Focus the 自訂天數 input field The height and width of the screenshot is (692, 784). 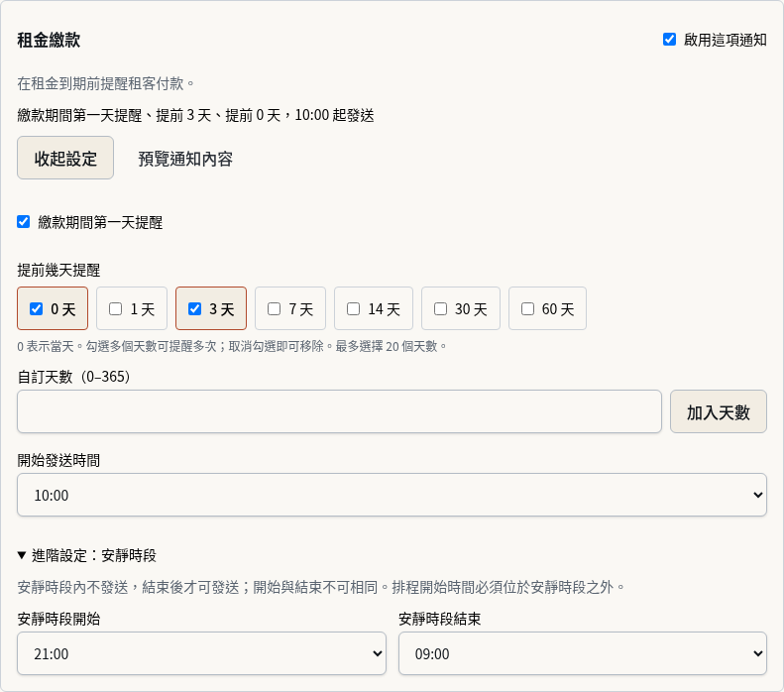[340, 411]
